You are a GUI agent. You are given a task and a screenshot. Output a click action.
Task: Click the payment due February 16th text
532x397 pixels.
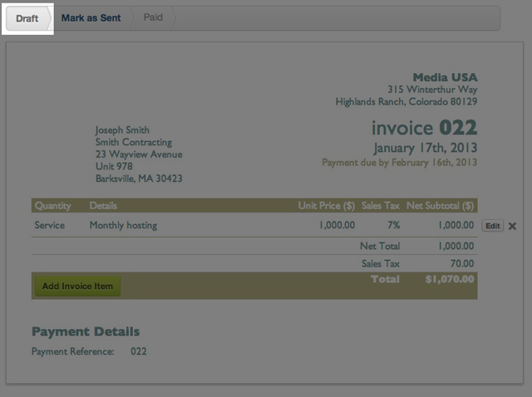(399, 163)
